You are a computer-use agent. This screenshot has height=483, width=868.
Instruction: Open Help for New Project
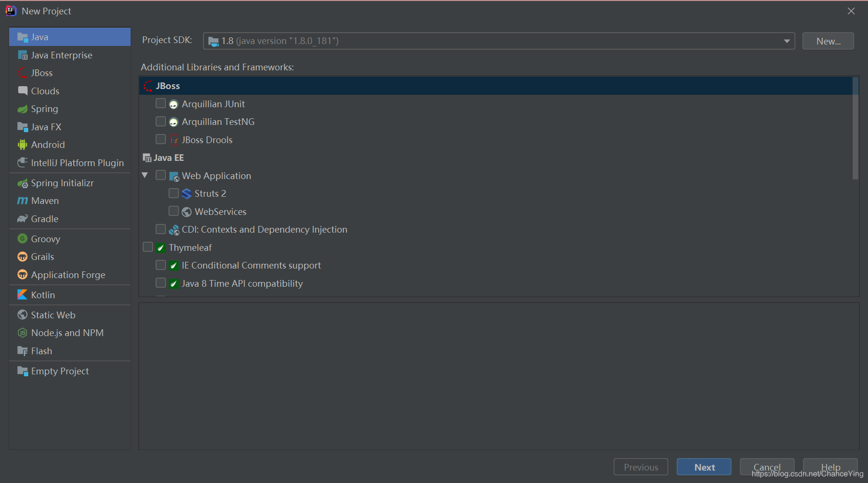click(830, 467)
